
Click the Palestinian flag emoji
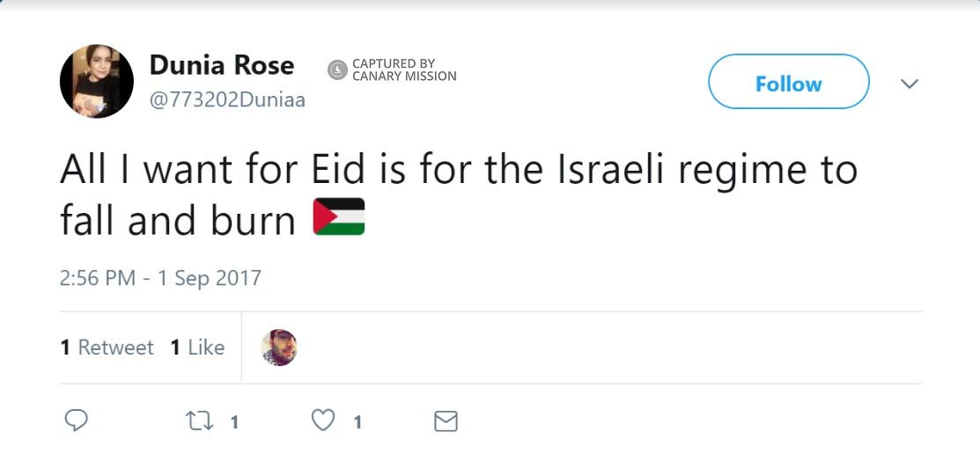coord(338,217)
